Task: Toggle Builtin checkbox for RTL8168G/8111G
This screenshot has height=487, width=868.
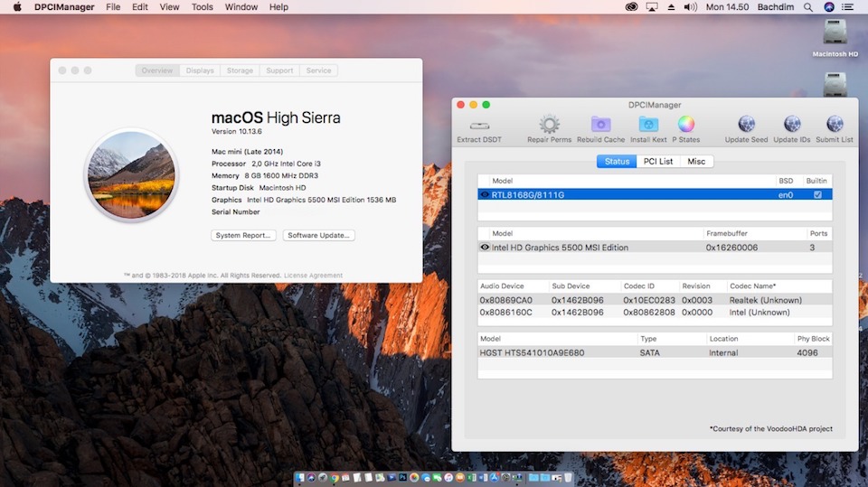Action: pos(817,195)
